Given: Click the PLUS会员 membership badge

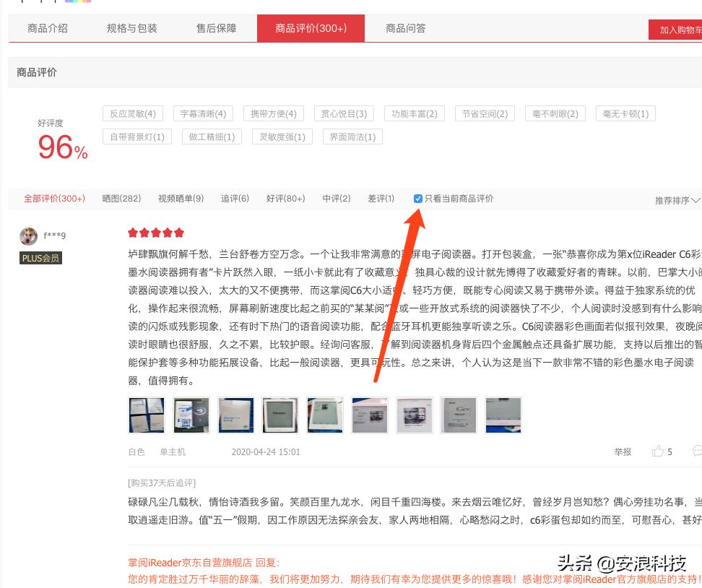Looking at the screenshot, I should (x=40, y=259).
